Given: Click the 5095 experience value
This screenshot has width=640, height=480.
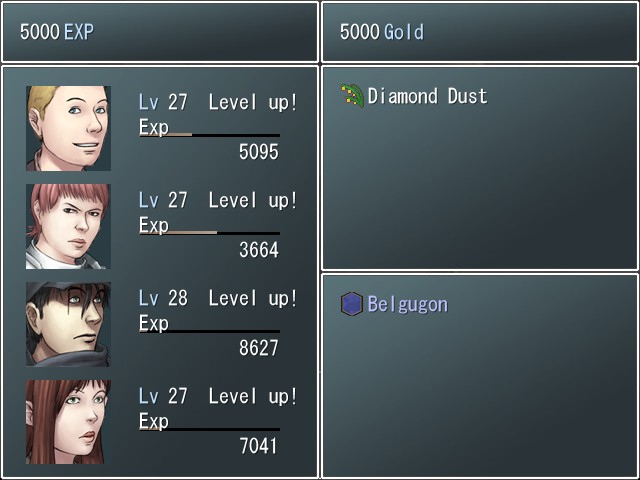Looking at the screenshot, I should pyautogui.click(x=258, y=152).
